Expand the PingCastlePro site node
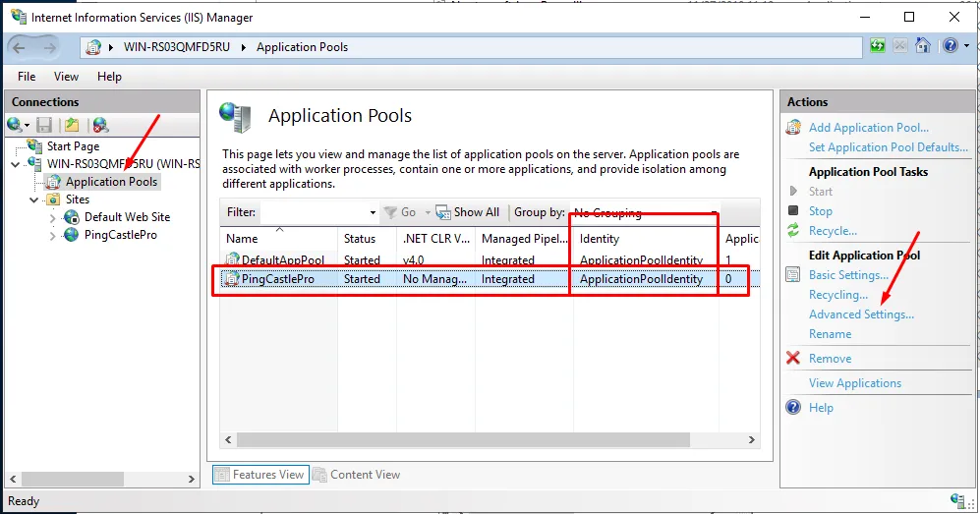980x514 pixels. tap(52, 236)
